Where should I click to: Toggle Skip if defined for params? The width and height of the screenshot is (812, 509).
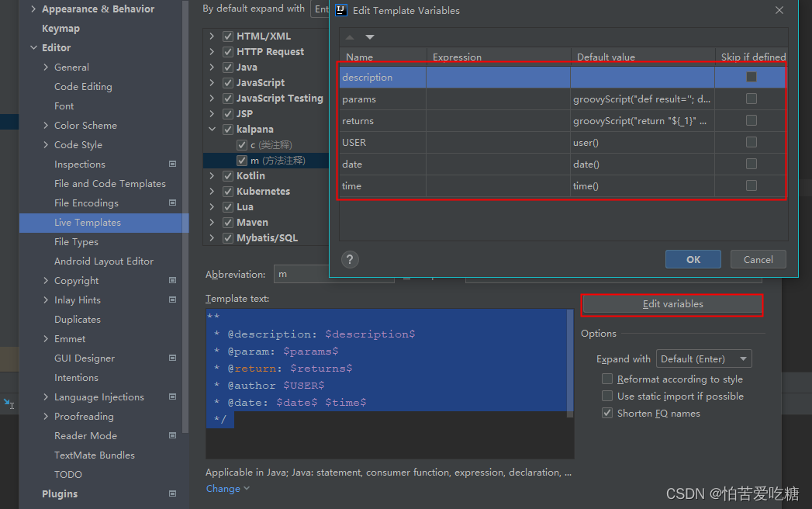point(752,99)
